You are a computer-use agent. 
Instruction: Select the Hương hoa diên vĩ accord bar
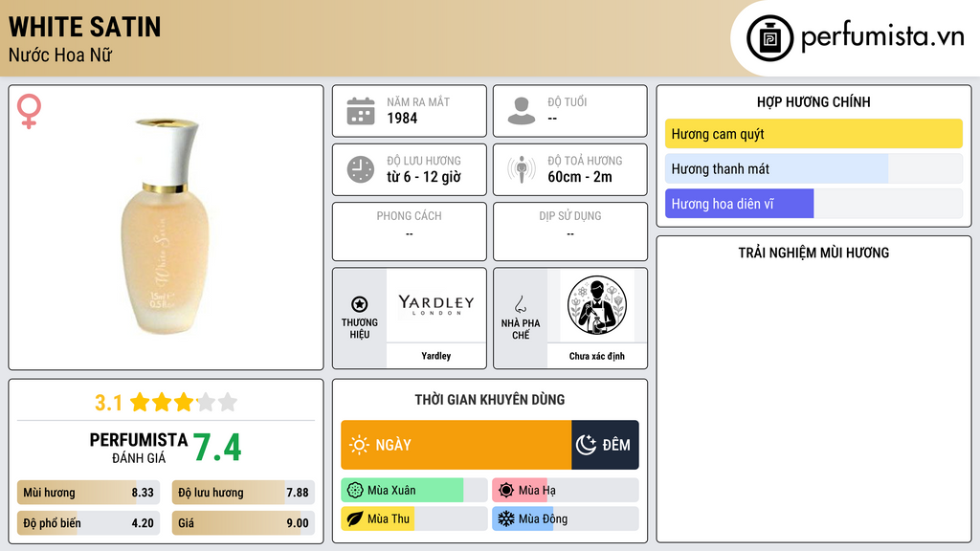(x=813, y=204)
